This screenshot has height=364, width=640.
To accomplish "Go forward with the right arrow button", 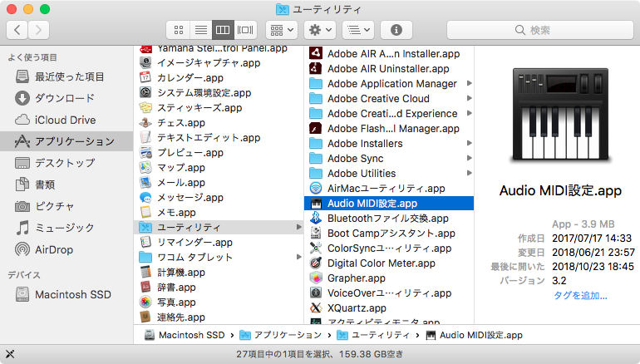I will coord(39,30).
